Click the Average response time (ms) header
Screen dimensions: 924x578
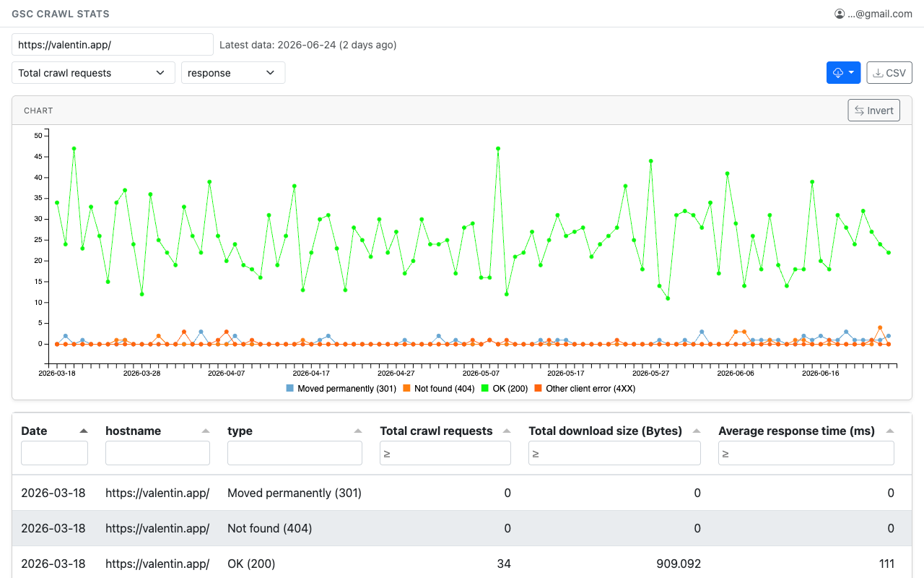tap(797, 431)
